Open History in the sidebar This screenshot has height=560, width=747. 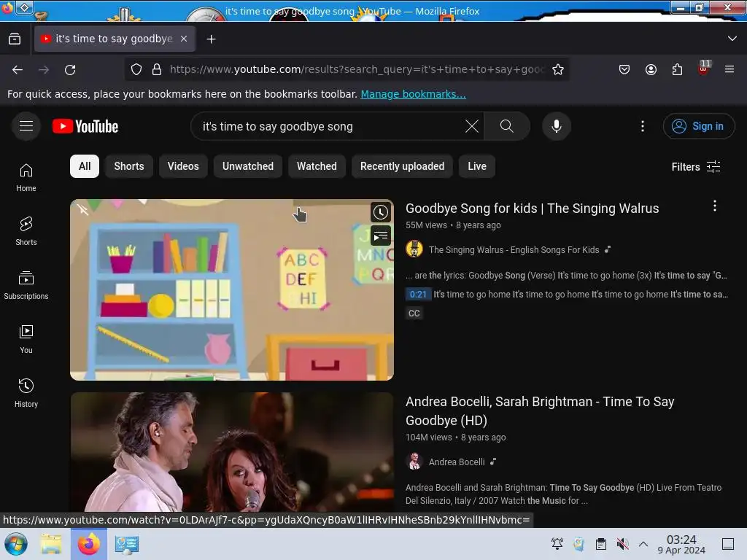tap(26, 393)
